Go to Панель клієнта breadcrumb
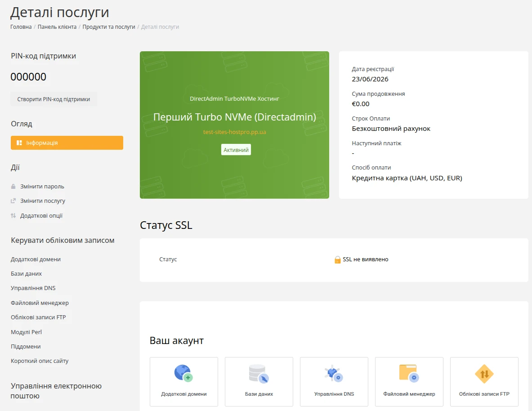The width and height of the screenshot is (532, 411). [57, 27]
